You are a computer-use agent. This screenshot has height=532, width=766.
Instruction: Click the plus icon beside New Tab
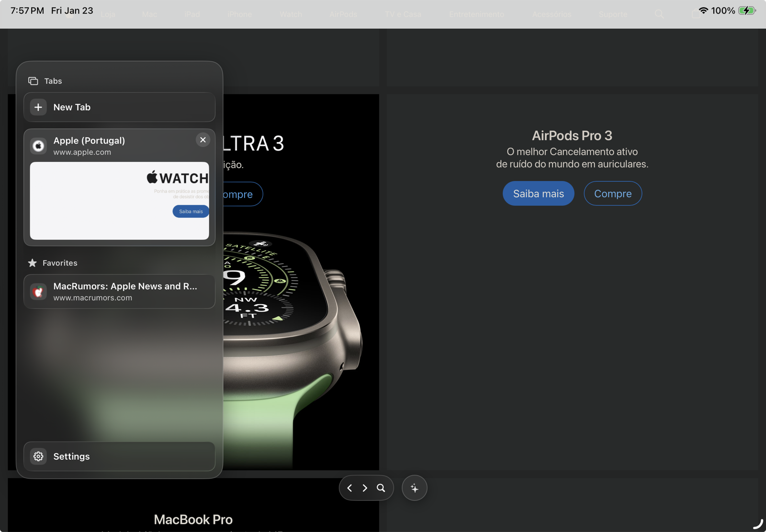point(38,107)
